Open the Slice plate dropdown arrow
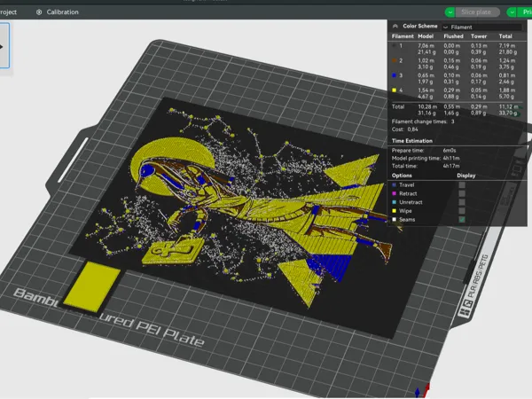The height and width of the screenshot is (399, 532). [450, 12]
